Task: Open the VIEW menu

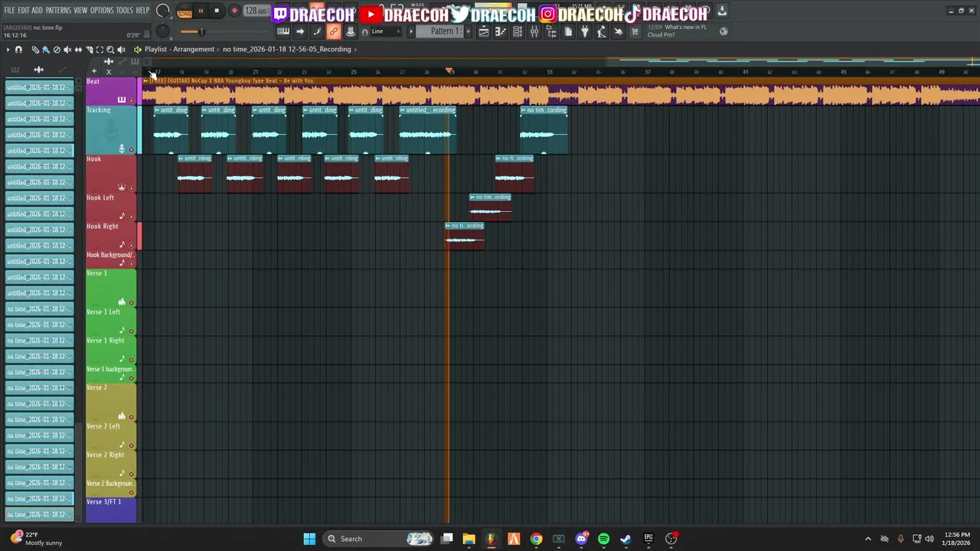Action: [x=80, y=11]
